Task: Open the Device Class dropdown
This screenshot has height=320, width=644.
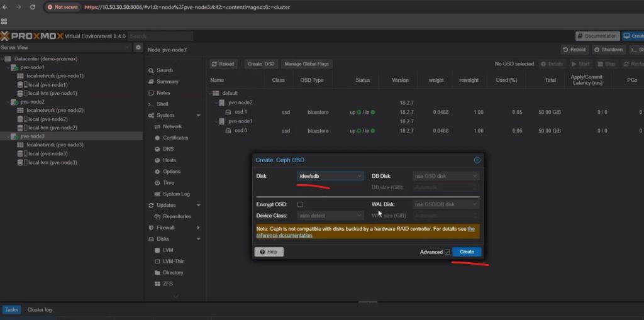Action: tap(330, 216)
